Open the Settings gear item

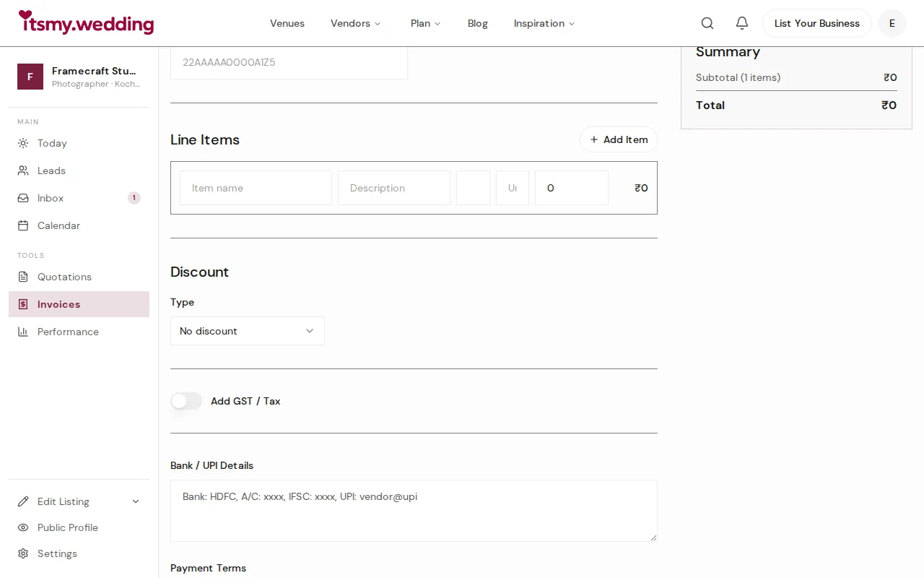point(24,553)
